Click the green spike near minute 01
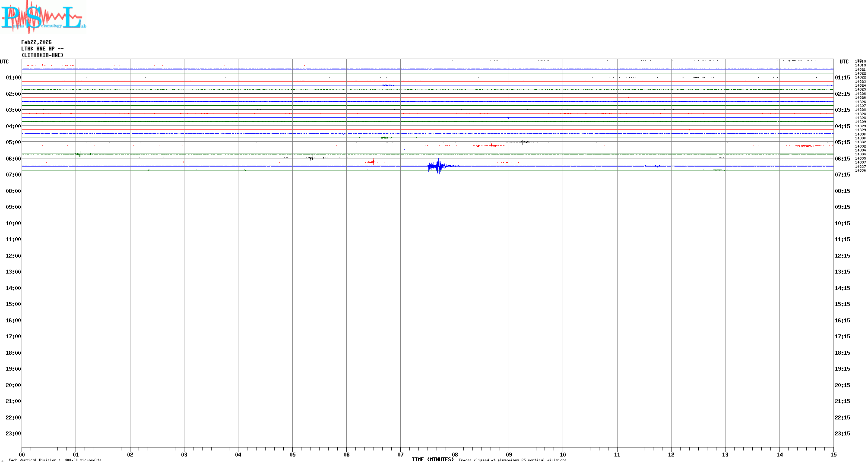868x466 pixels. tap(79, 154)
